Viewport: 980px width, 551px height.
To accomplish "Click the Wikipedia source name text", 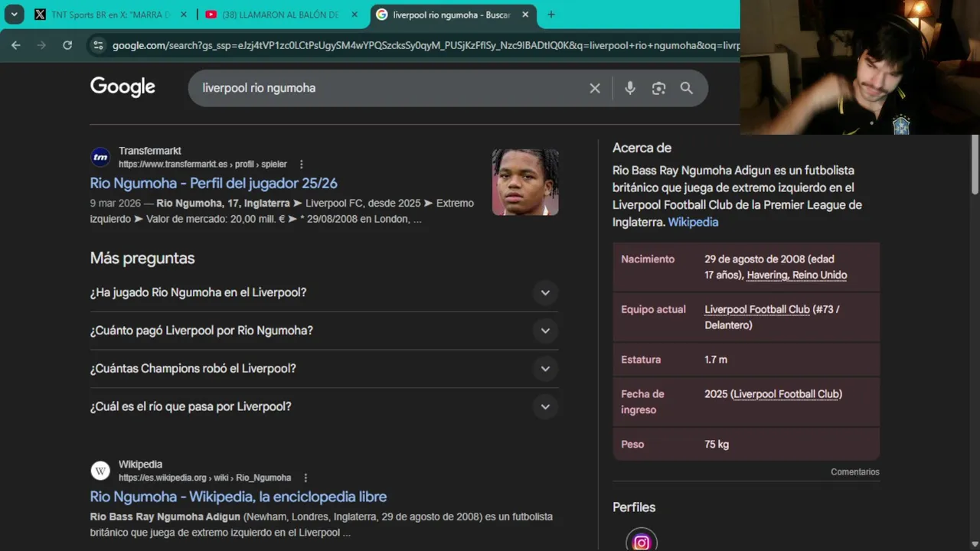I will [x=140, y=464].
